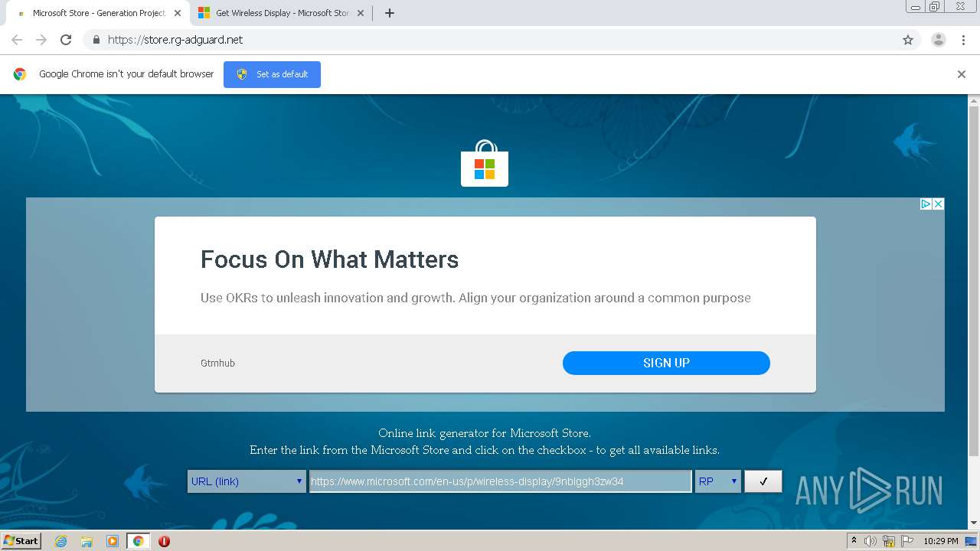
Task: Show hidden system tray icons
Action: (x=854, y=541)
